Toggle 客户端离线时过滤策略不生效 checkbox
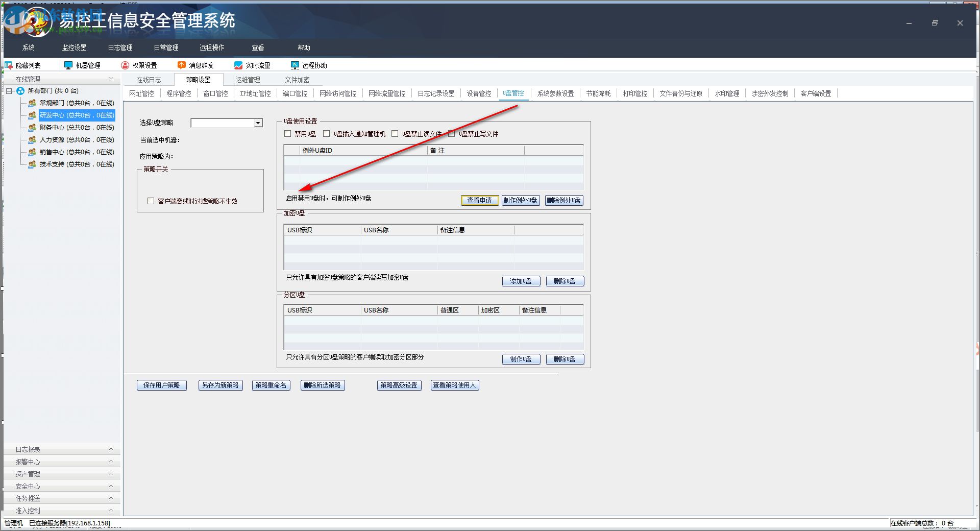 point(151,201)
